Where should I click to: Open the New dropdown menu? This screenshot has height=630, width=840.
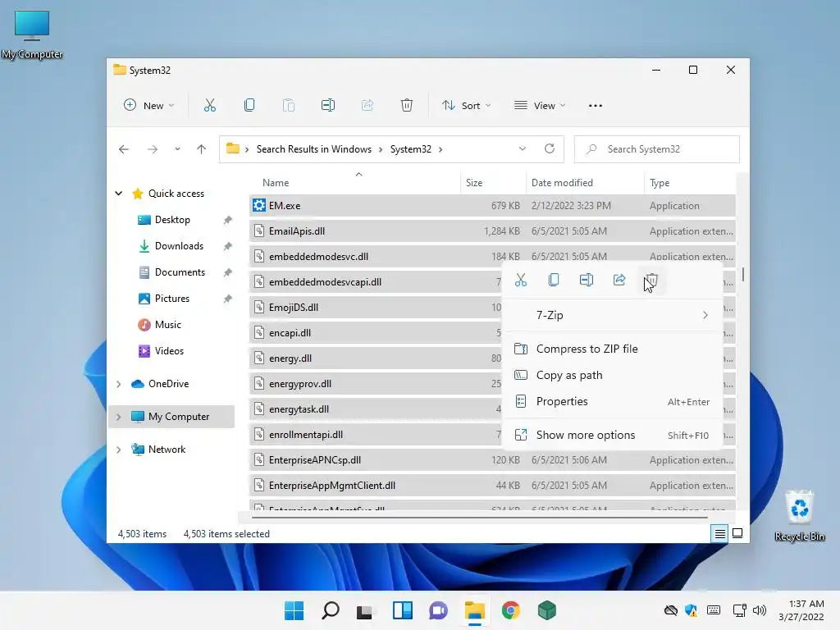click(149, 106)
